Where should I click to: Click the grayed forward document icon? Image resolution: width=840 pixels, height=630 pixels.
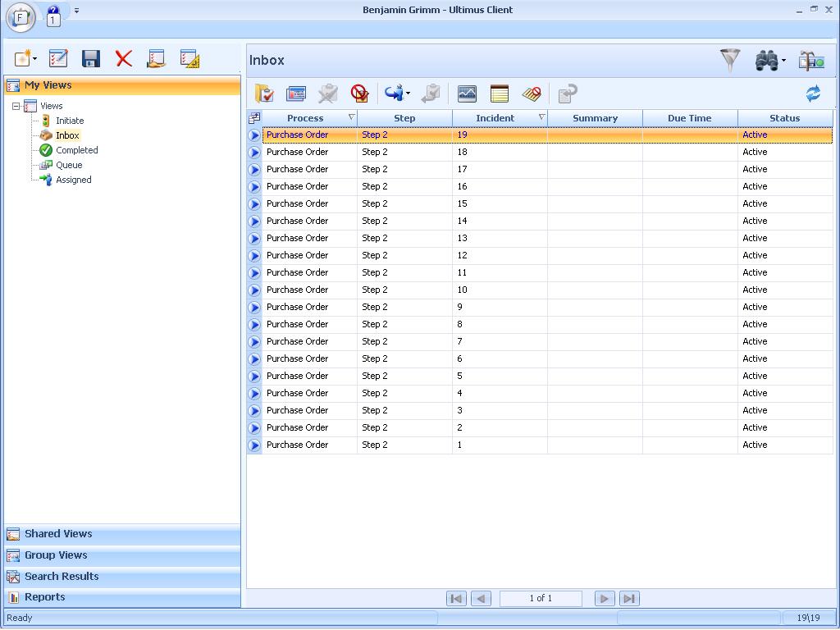click(568, 94)
